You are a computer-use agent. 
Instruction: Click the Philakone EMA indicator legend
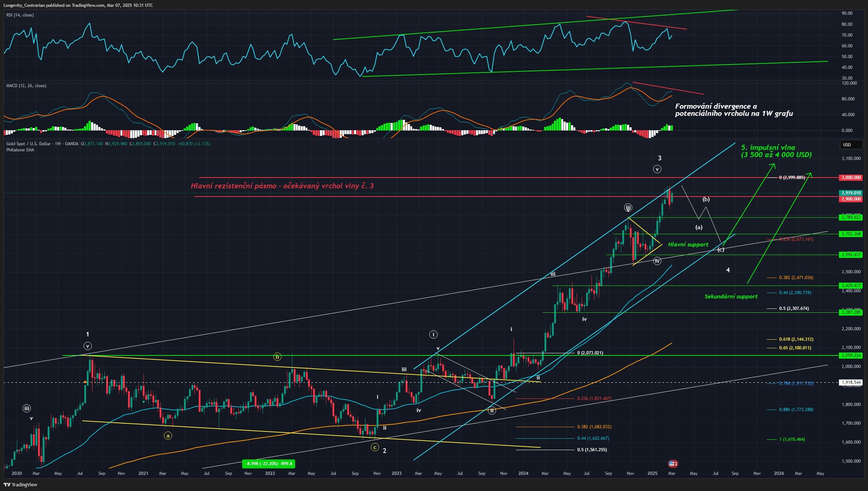click(x=20, y=150)
